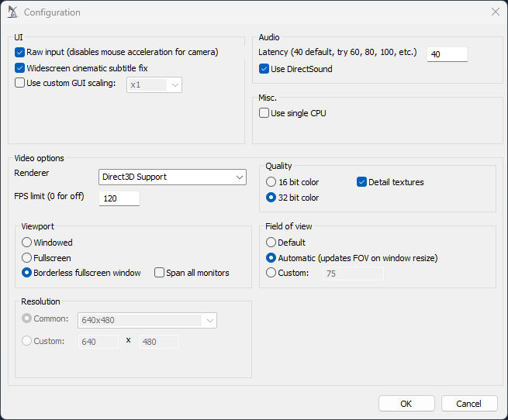
Task: Choose the Windowed viewport mode
Action: pyautogui.click(x=27, y=243)
